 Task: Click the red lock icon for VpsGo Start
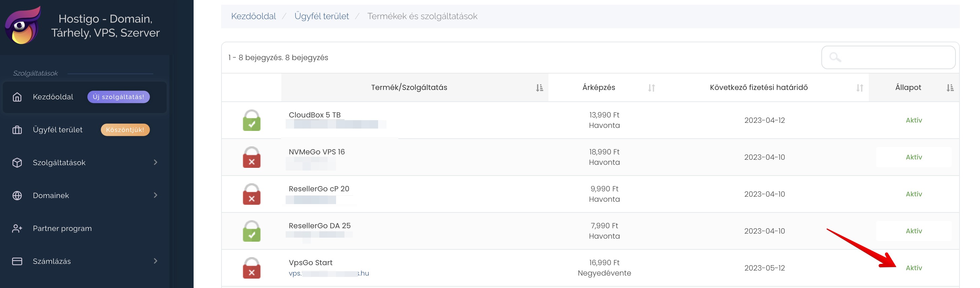click(251, 268)
